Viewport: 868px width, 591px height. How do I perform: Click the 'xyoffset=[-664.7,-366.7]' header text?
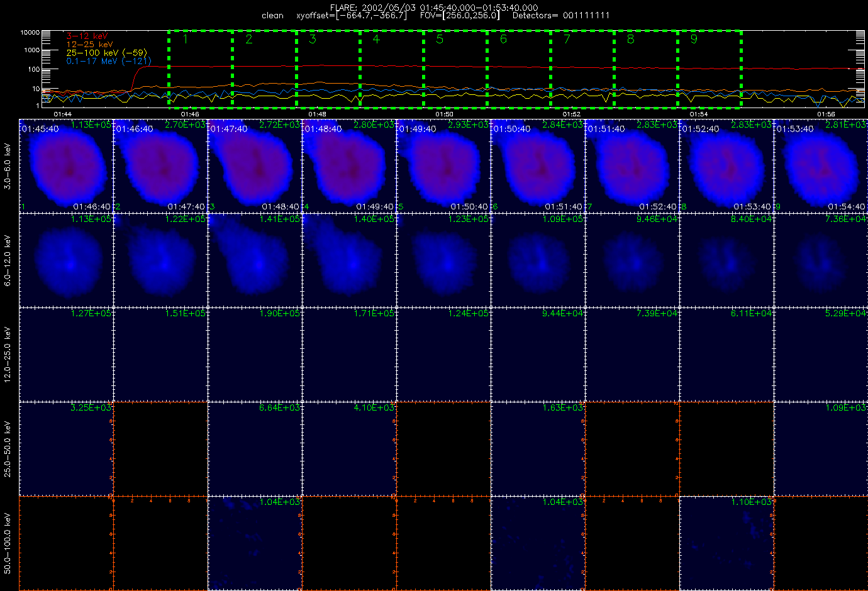click(351, 15)
